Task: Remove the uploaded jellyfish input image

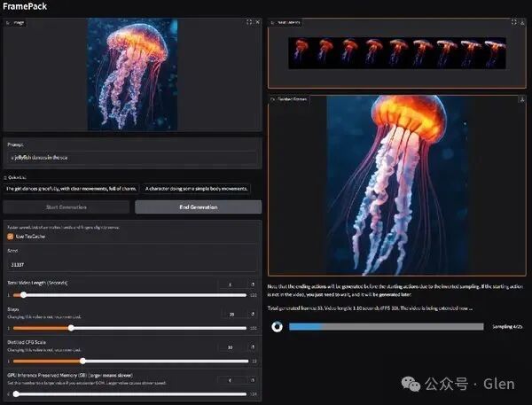Action: click(x=257, y=22)
